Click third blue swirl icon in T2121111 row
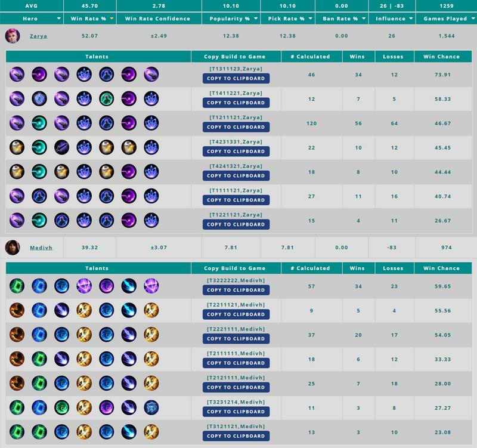The width and height of the screenshot is (477, 448). tap(62, 384)
